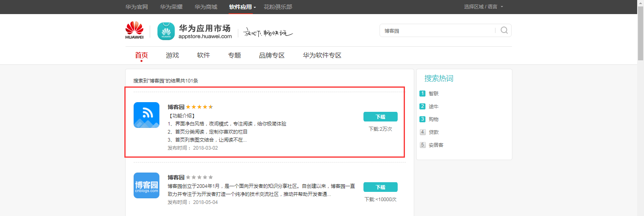Image resolution: width=644 pixels, height=216 pixels.
Task: Download the first 博客园 app (2万次)
Action: pyautogui.click(x=380, y=117)
